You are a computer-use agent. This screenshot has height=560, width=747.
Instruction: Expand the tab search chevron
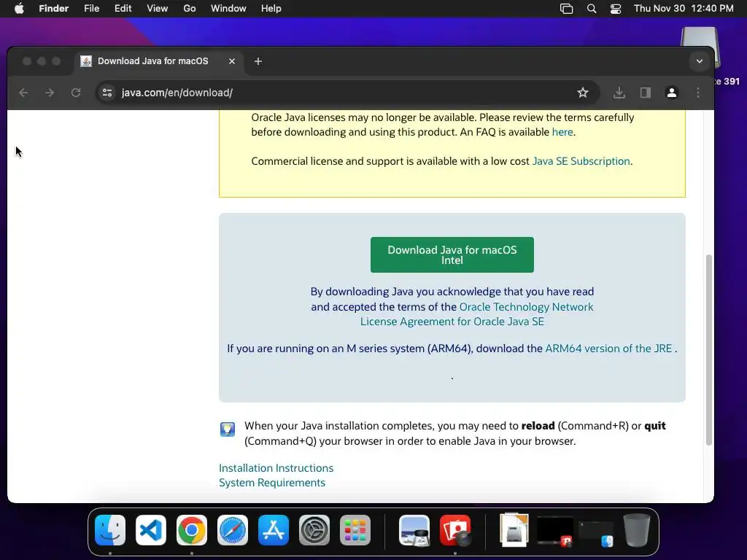(x=700, y=61)
